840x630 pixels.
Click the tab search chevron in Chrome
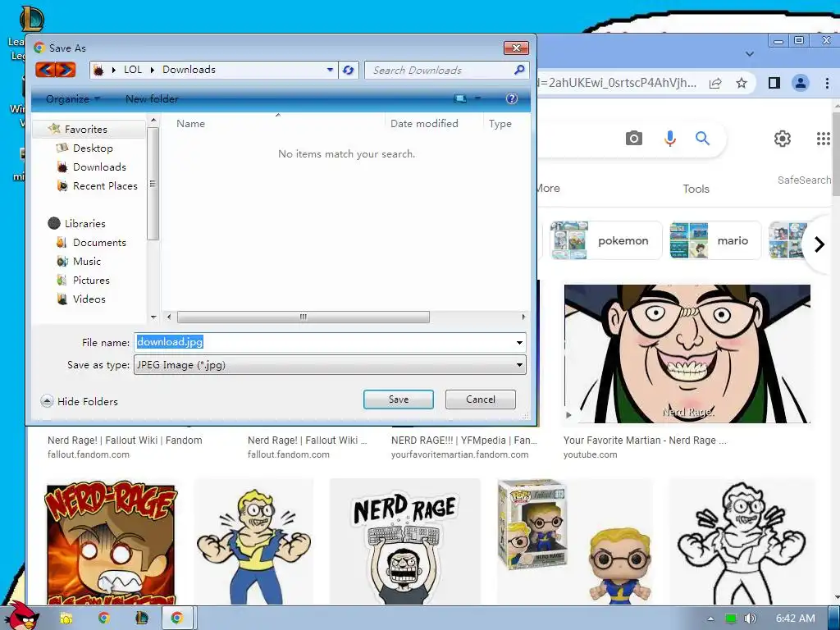tap(750, 53)
